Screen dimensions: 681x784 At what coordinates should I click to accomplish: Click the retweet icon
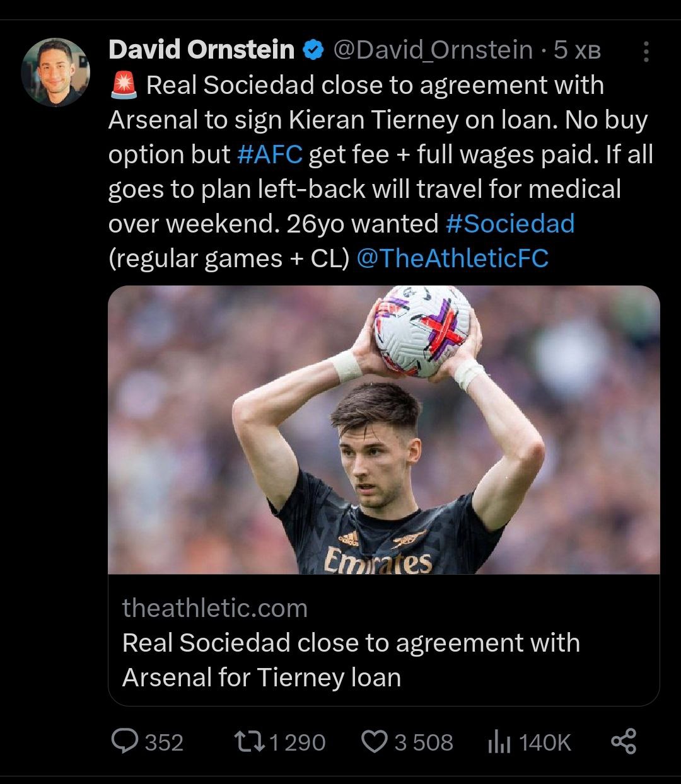pyautogui.click(x=249, y=741)
